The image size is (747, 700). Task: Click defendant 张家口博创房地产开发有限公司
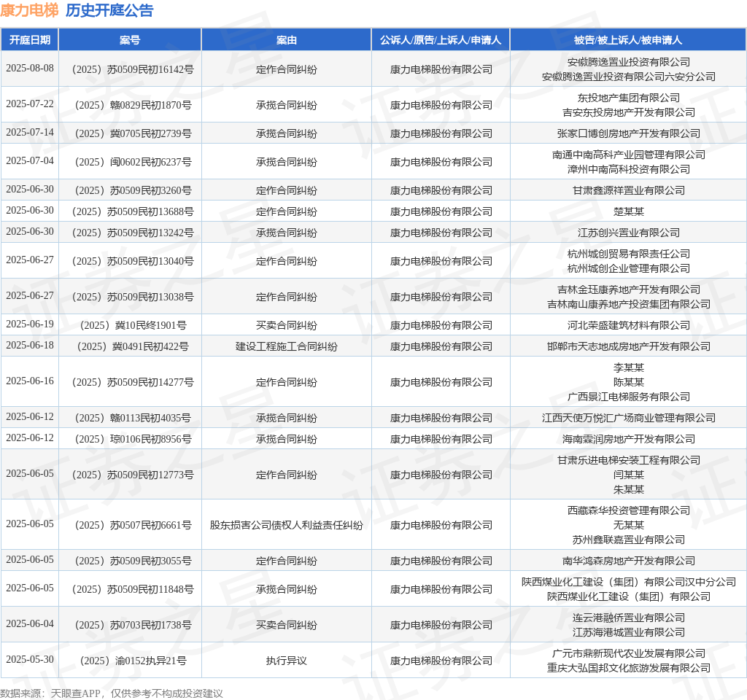coord(628,134)
